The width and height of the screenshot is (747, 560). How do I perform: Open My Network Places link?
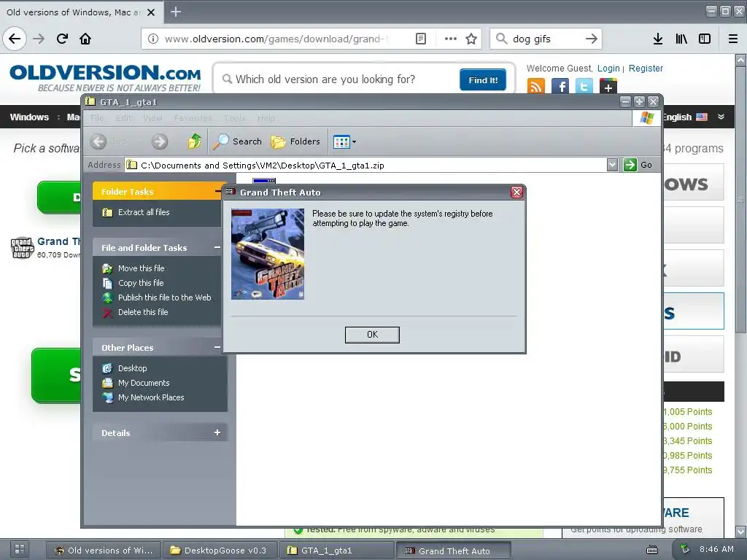[151, 397]
